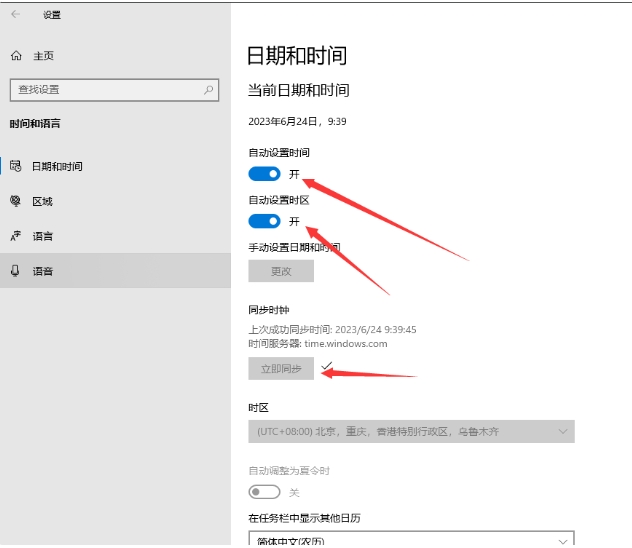
Task: Click the checkmark beside 立即同步
Action: tap(327, 367)
